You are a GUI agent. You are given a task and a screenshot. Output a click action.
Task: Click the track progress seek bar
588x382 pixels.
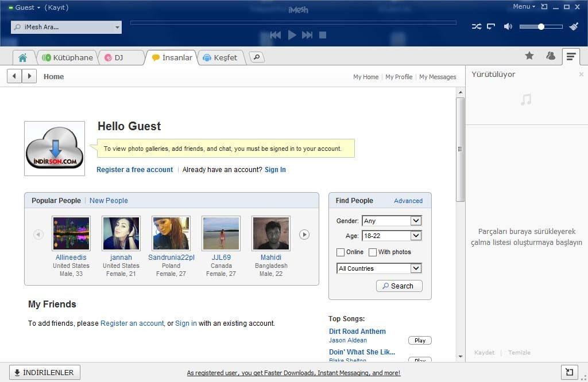pyautogui.click(x=293, y=23)
